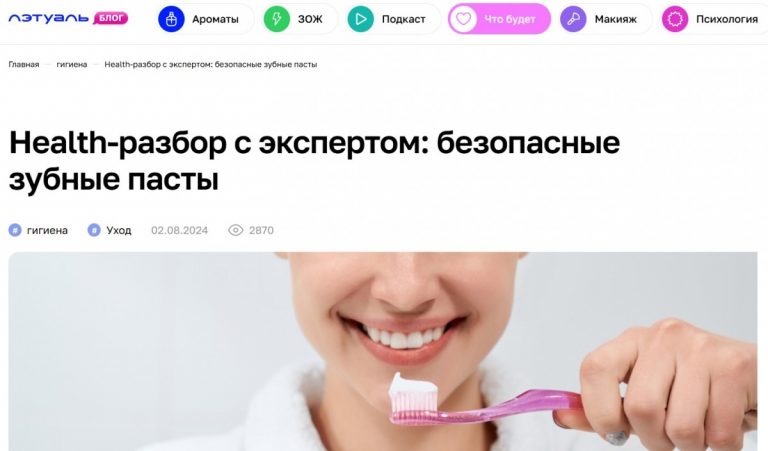The width and height of the screenshot is (768, 451).
Task: Click the heart icon in Что будет
Action: 463,19
